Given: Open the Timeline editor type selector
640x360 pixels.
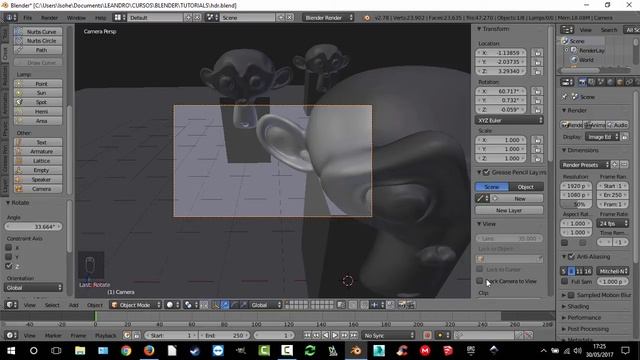Looking at the screenshot, I should [11, 335].
